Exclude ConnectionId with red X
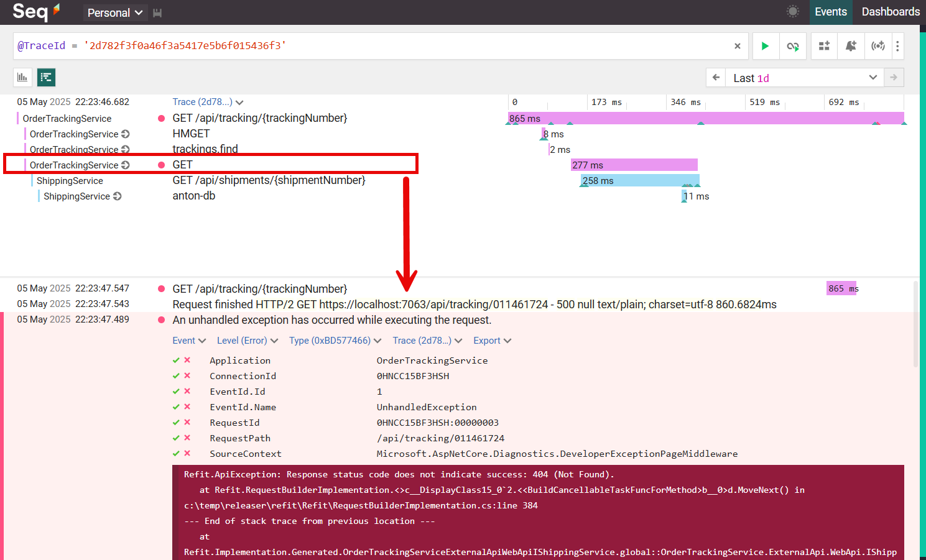Viewport: 926px width, 560px height. click(x=187, y=376)
